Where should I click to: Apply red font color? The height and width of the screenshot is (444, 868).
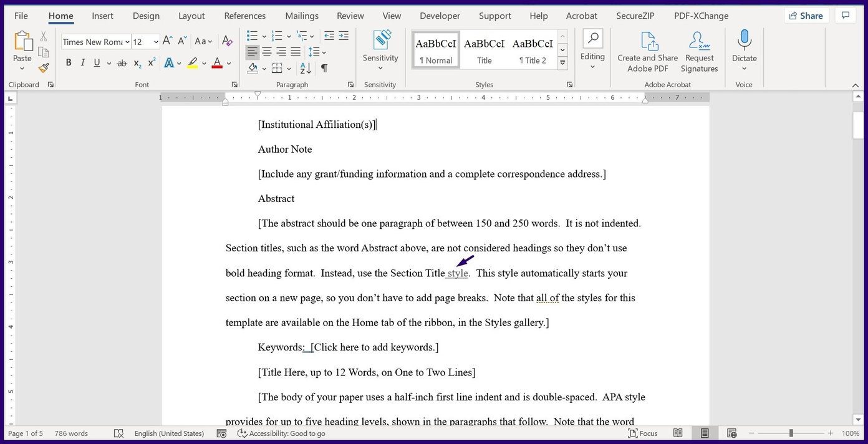click(217, 63)
